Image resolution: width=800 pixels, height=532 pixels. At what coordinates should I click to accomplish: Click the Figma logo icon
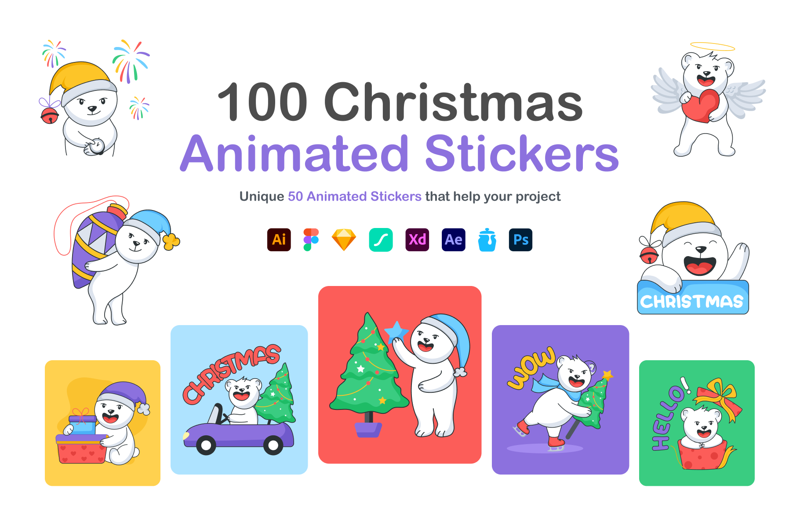[311, 240]
